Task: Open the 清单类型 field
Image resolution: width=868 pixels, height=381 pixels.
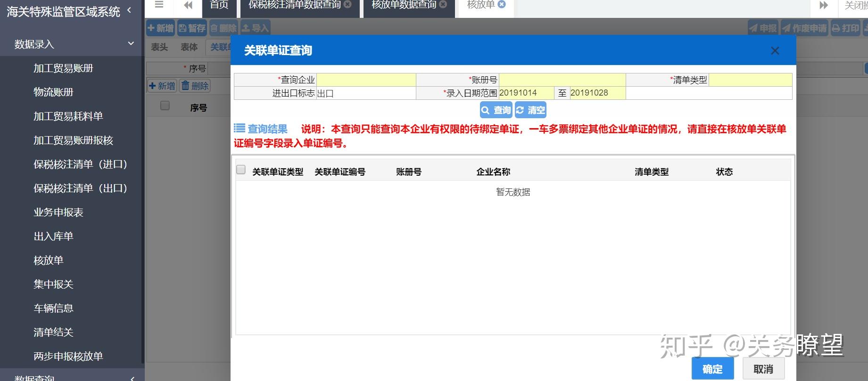Action: coord(750,80)
